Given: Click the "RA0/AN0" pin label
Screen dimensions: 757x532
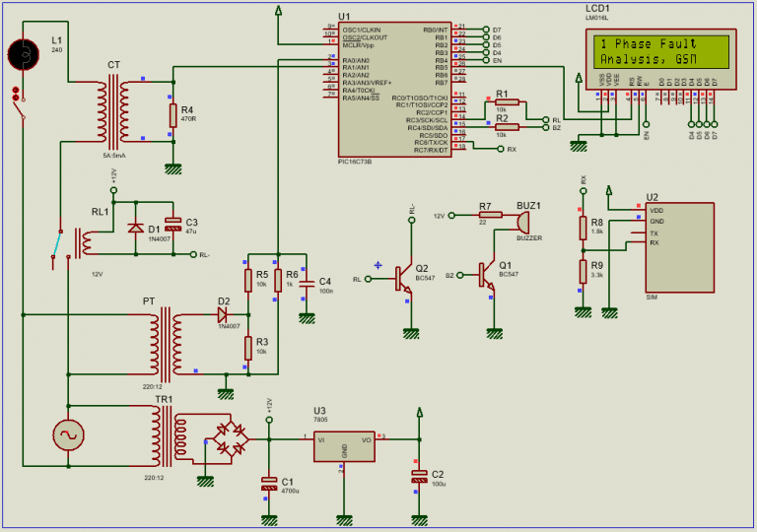Looking at the screenshot, I should [x=356, y=61].
